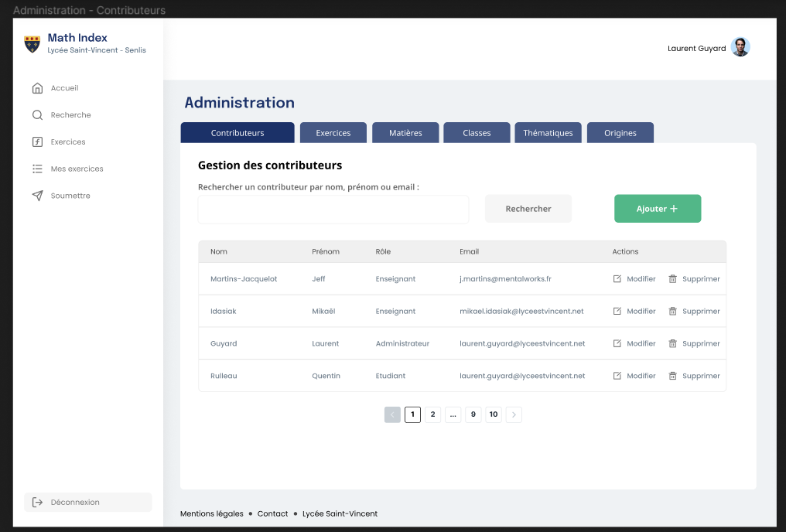This screenshot has height=532, width=786.
Task: Focus the contributor search input field
Action: click(x=333, y=210)
